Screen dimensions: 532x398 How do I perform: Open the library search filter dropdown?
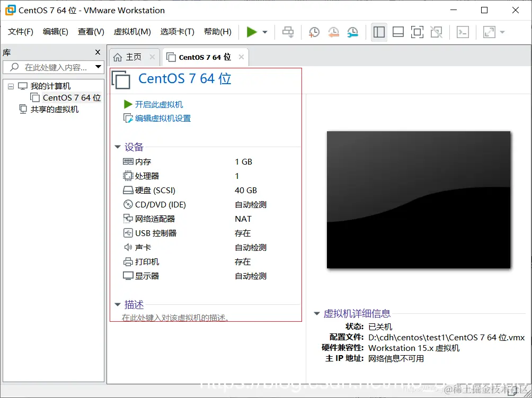98,67
